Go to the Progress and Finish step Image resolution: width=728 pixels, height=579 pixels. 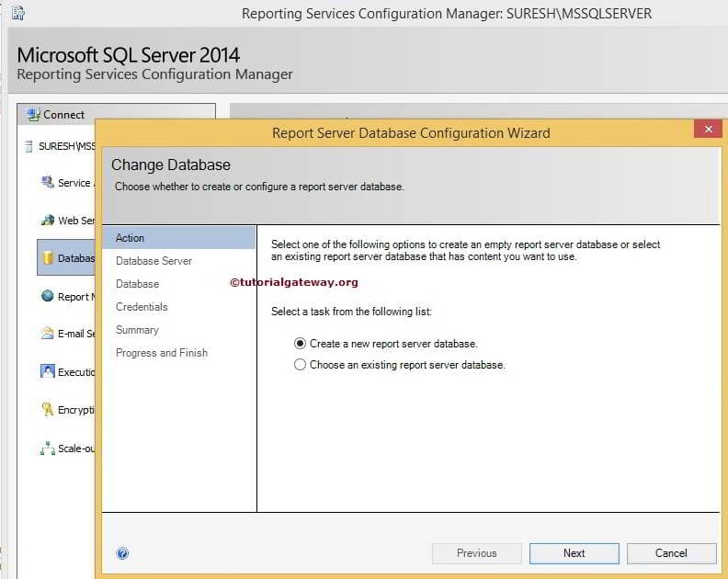tap(162, 353)
